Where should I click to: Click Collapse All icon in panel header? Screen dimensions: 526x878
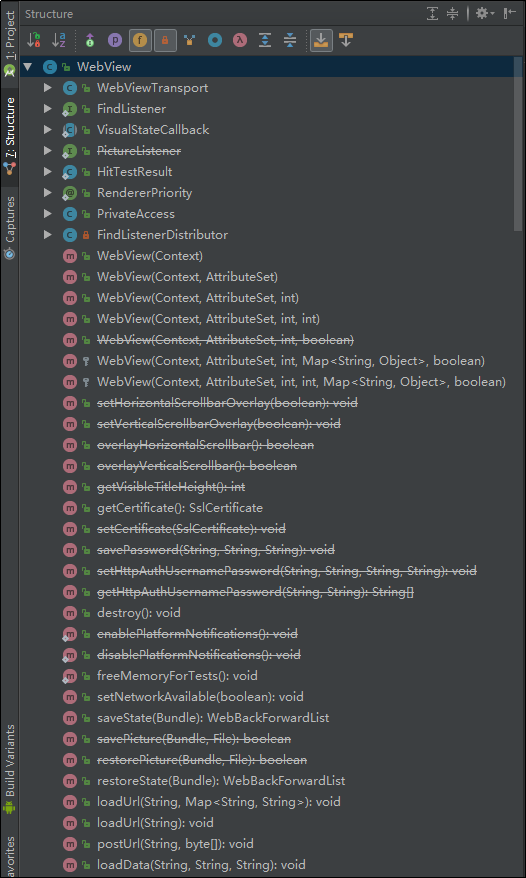(453, 13)
